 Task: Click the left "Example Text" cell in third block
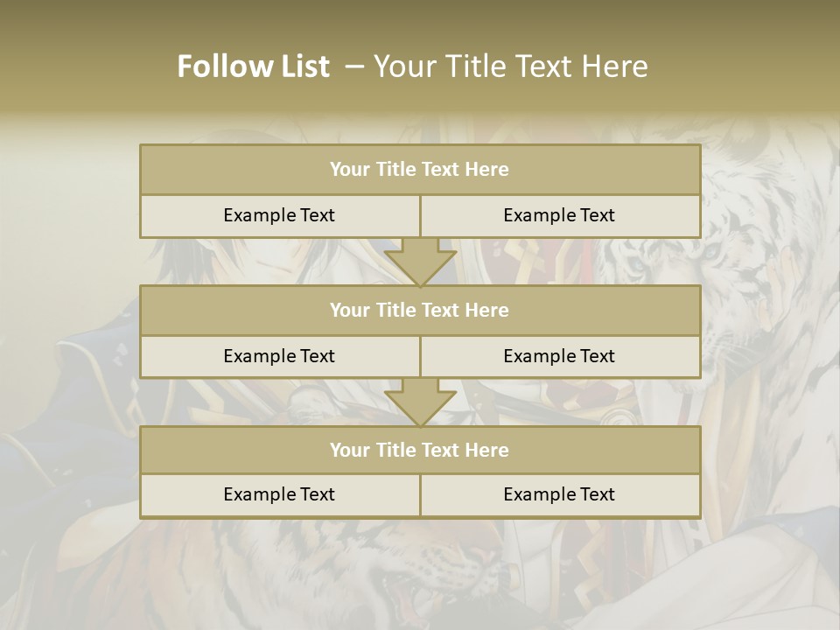pyautogui.click(x=280, y=496)
